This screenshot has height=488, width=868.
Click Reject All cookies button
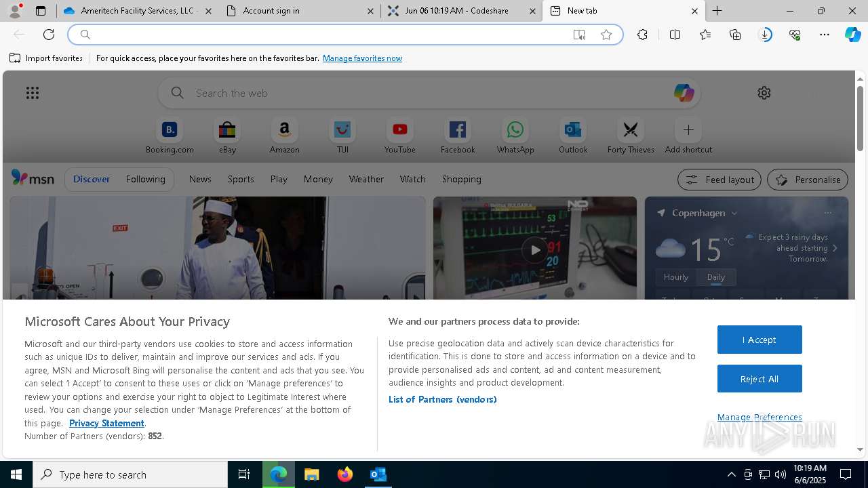tap(759, 379)
